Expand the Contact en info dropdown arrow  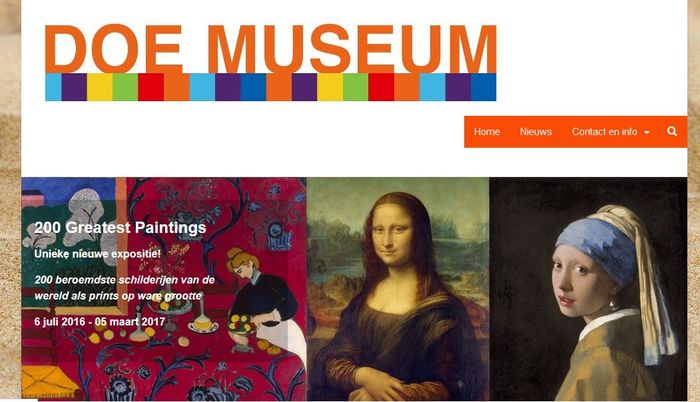(x=646, y=132)
